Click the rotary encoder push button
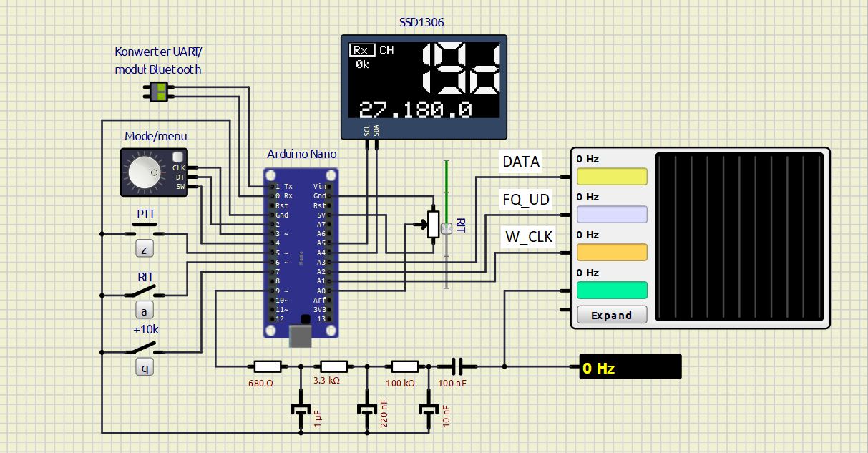The image size is (868, 453). tap(178, 157)
